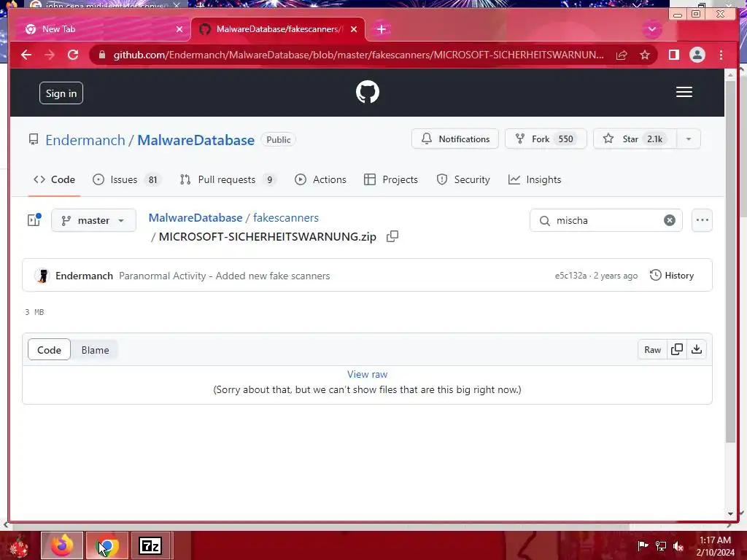Open commit e5c132a link
This screenshot has height=560, width=747.
[x=570, y=276]
